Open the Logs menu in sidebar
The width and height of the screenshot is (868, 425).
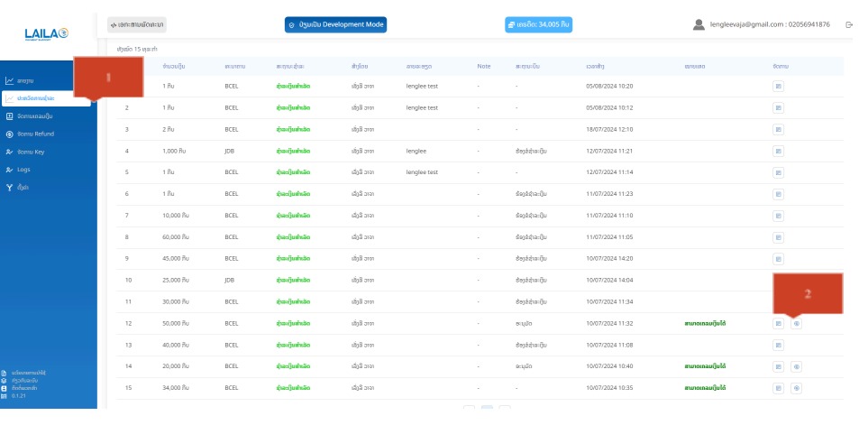(24, 169)
